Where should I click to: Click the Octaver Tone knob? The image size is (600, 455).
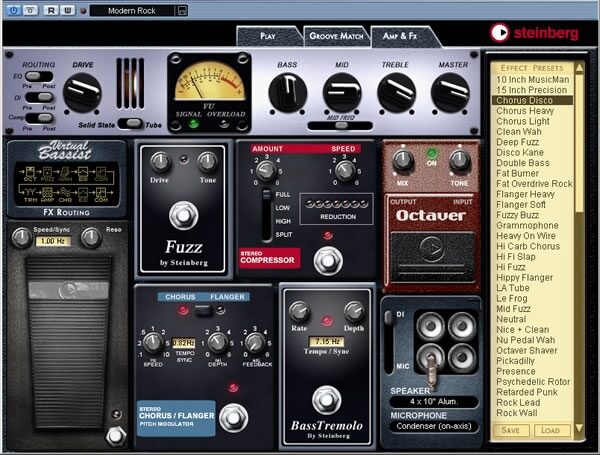[x=459, y=160]
